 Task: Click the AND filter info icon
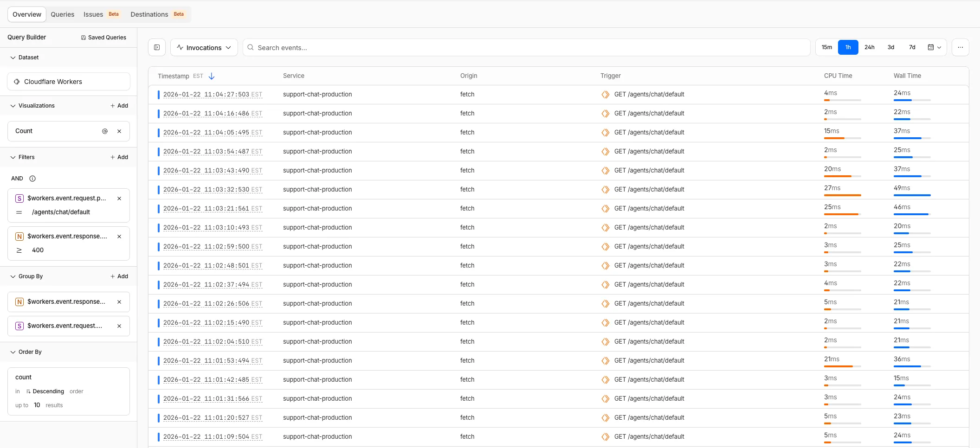(x=32, y=179)
